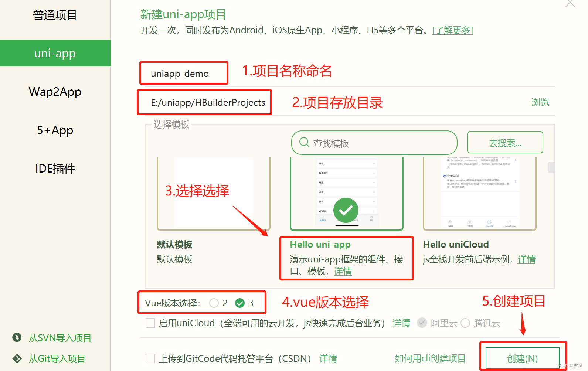Click the green checkmark on Hello uni-app

click(x=346, y=210)
